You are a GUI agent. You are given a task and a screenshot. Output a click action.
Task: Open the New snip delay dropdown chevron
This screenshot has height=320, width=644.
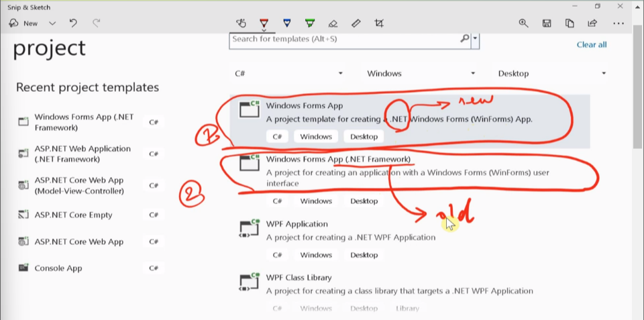click(52, 23)
